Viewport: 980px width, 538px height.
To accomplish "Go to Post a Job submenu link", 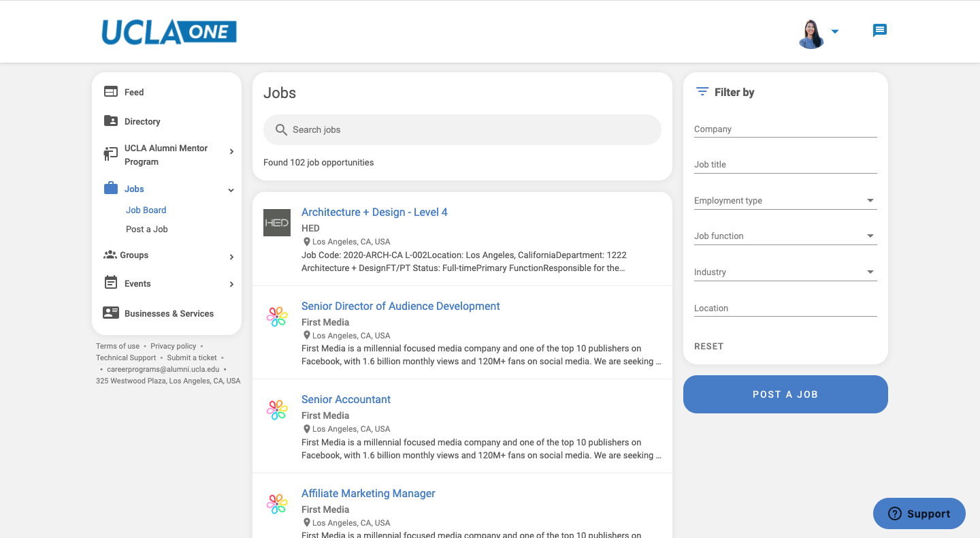I will (146, 229).
